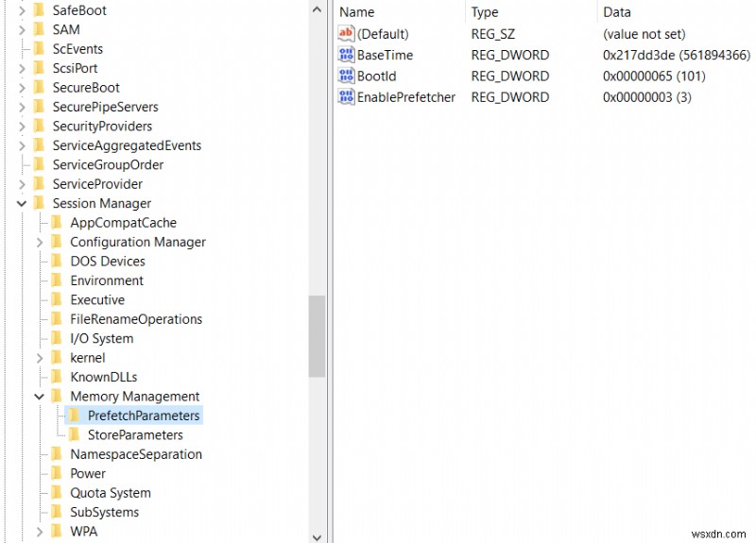The height and width of the screenshot is (543, 756).
Task: Expand the SAM key
Action: coord(22,29)
